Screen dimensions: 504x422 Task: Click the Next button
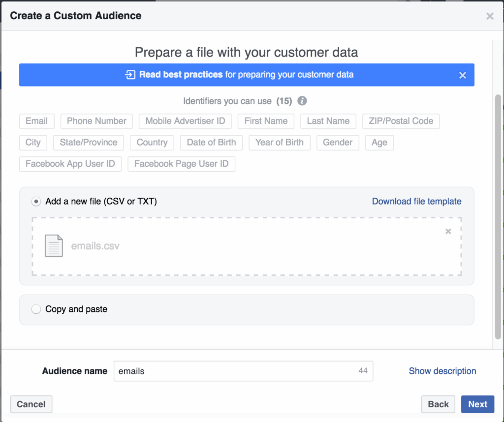pyautogui.click(x=477, y=404)
